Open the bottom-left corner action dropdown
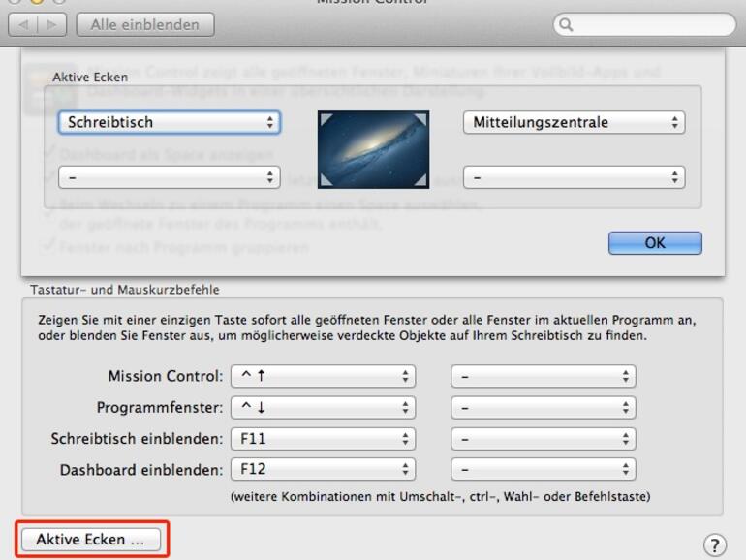This screenshot has height=560, width=746. (170, 177)
